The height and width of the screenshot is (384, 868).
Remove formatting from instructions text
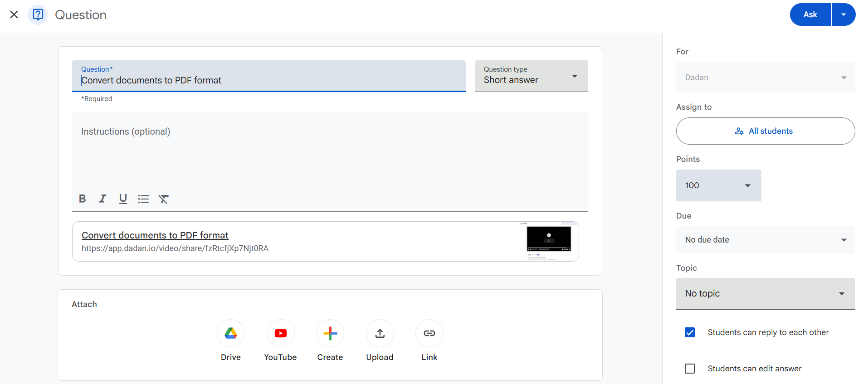click(x=164, y=199)
